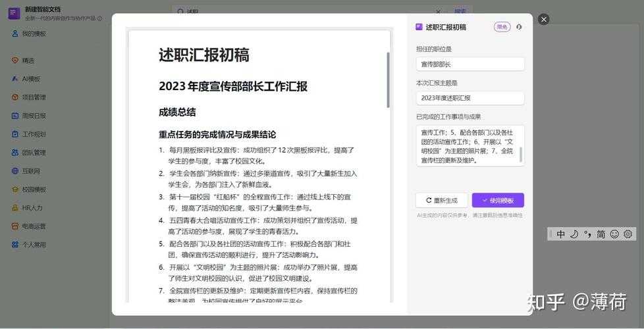
Task: Toggle IME Chinese/English mode 中
Action: click(x=560, y=234)
